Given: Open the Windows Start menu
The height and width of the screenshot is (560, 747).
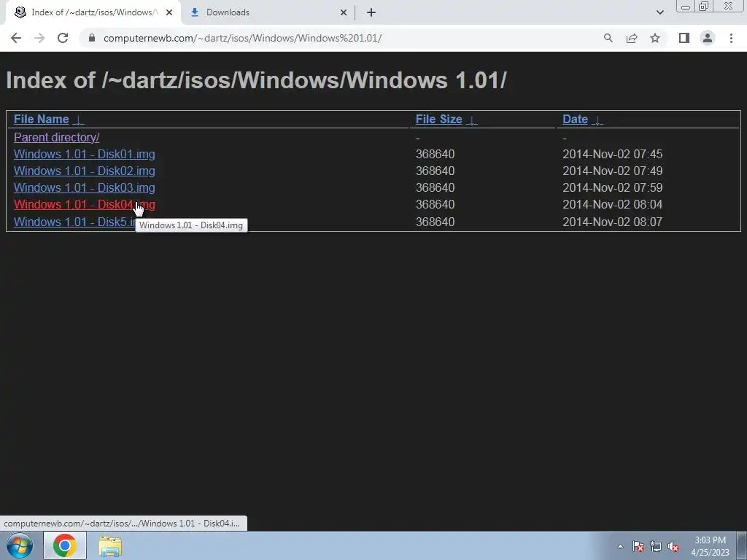Looking at the screenshot, I should click(x=20, y=545).
